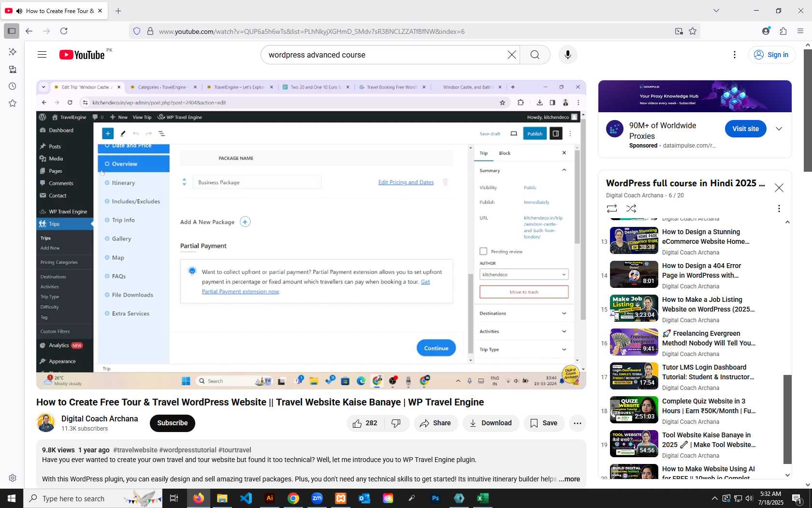Select the How to Create Free Tour tab
Viewport: 812px width, 508px height.
click(54, 11)
